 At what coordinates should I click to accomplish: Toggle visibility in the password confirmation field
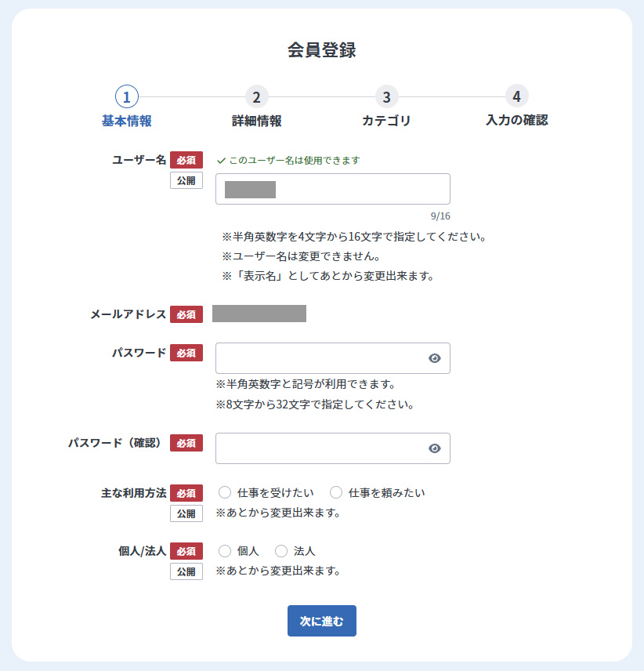tap(435, 448)
